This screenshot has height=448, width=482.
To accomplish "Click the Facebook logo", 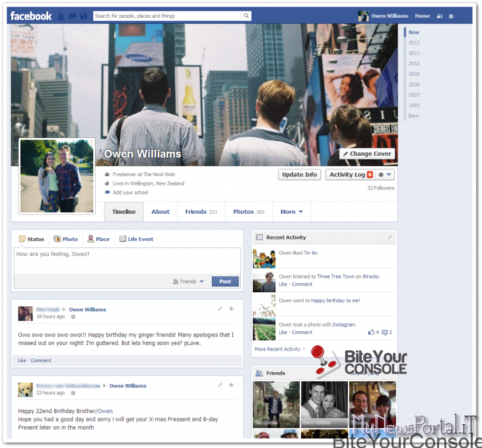I will click(31, 16).
